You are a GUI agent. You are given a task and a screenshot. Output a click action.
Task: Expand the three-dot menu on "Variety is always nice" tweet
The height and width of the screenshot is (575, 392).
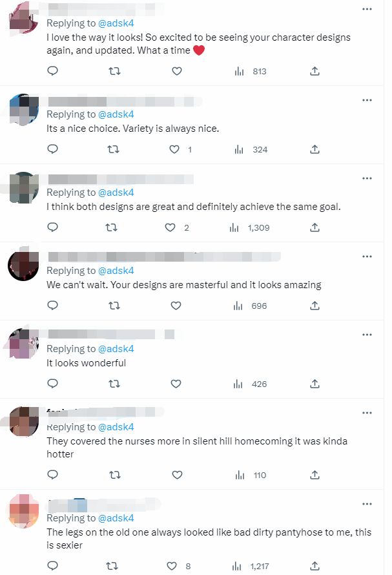(x=367, y=100)
